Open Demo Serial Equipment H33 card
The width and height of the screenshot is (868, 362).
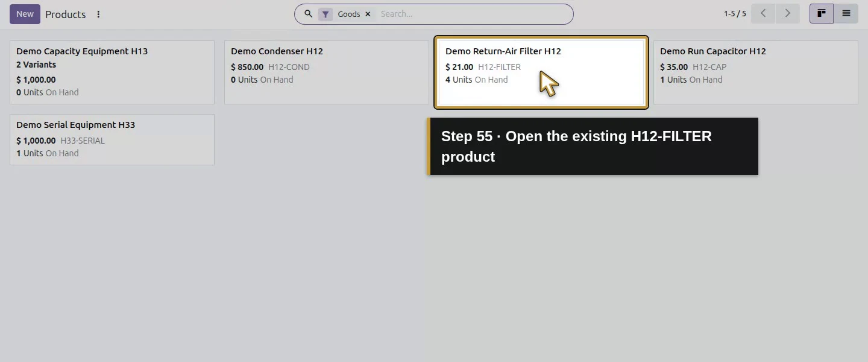click(112, 139)
